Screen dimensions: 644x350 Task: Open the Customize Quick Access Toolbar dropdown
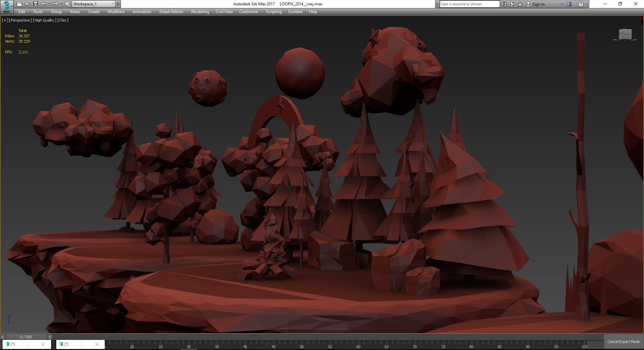tap(118, 4)
